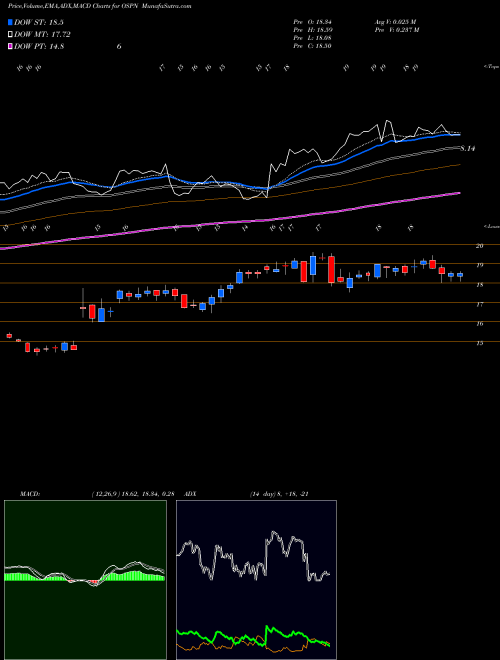The image size is (500, 660).
Task: Click the 'Avg V: 0.025 M' volume text
Action: point(395,22)
